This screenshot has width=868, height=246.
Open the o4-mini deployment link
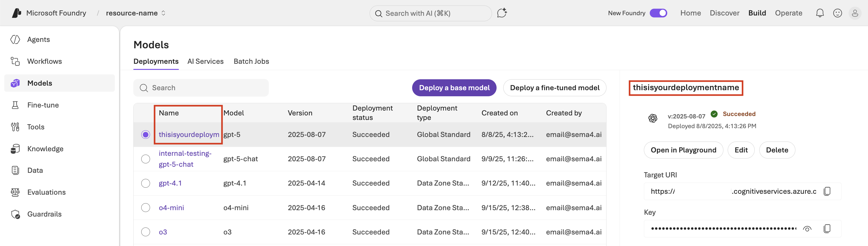[x=171, y=208]
